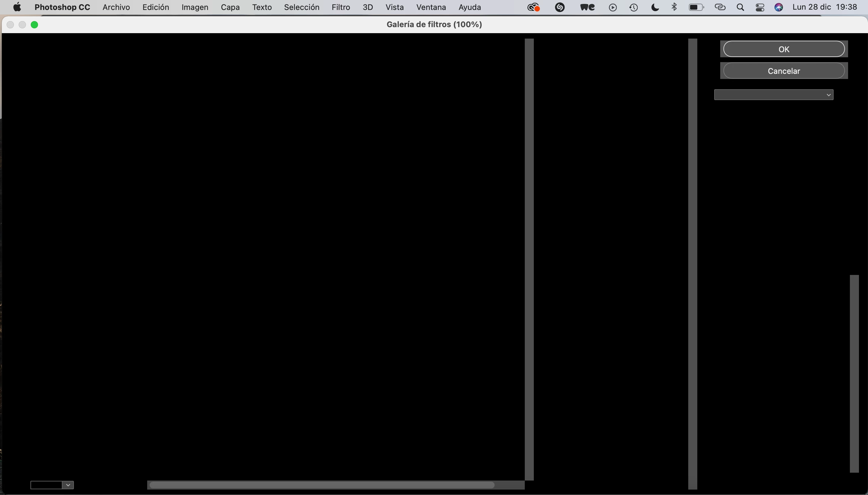Viewport: 868px width, 495px height.
Task: Open the Apple menu
Action: coord(17,7)
